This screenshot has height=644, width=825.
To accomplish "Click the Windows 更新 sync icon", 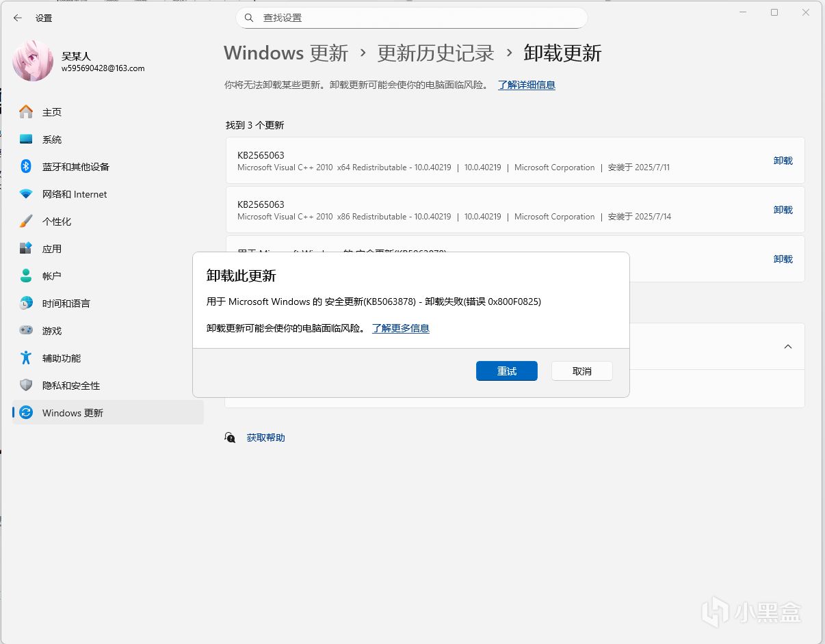I will [26, 412].
